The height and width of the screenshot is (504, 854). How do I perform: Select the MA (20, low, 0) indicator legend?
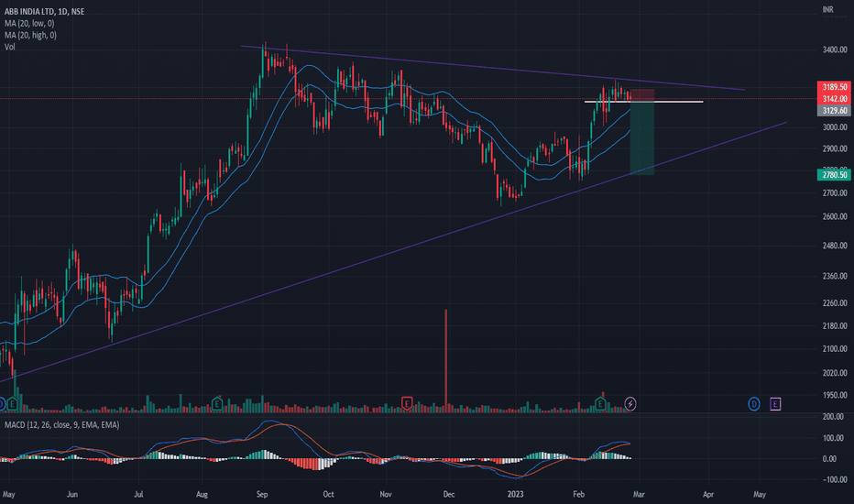point(29,24)
